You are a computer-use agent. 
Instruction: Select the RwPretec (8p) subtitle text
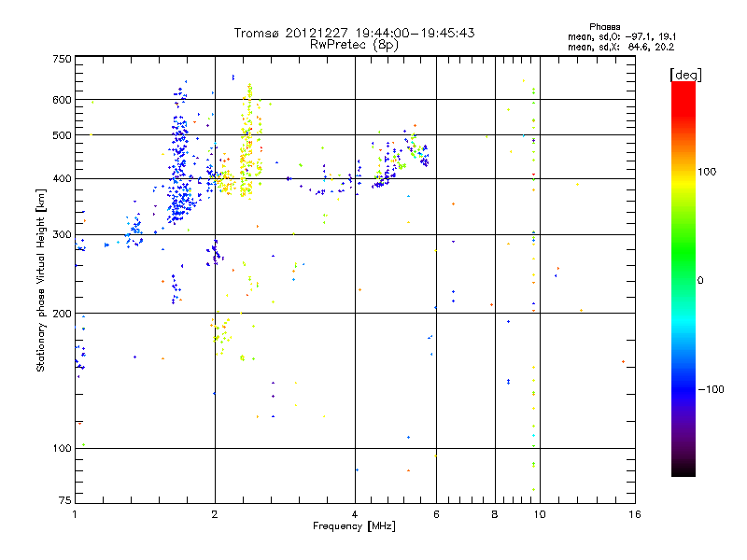(x=354, y=44)
